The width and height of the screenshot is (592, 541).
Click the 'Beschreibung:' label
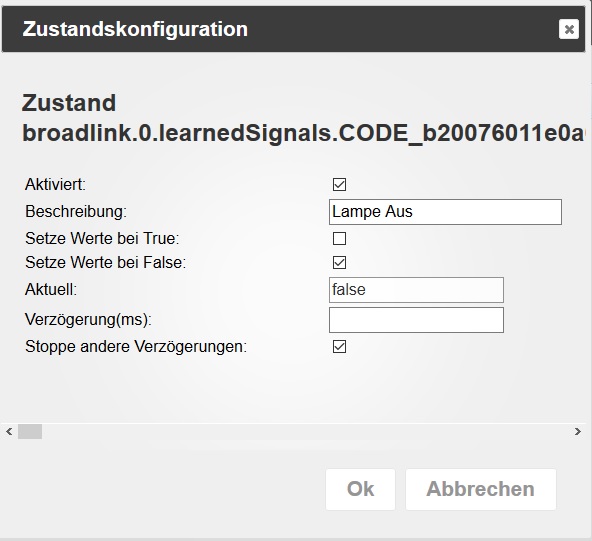tap(76, 211)
